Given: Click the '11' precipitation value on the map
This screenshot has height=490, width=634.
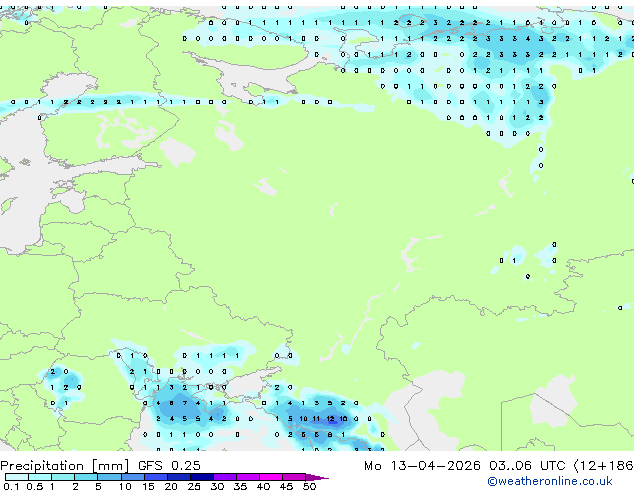Looking at the screenshot, I should click(316, 419).
